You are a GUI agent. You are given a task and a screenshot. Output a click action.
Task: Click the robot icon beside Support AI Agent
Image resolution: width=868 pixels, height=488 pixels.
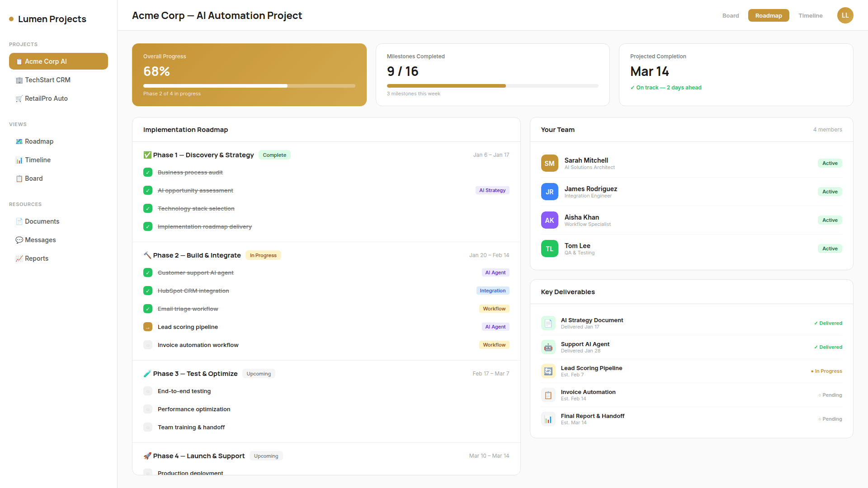tap(548, 347)
